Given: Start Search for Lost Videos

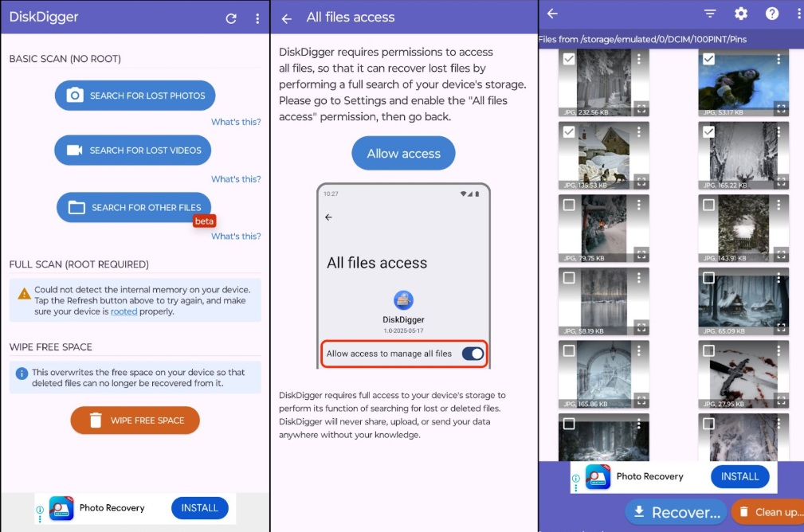Looking at the screenshot, I should click(133, 151).
